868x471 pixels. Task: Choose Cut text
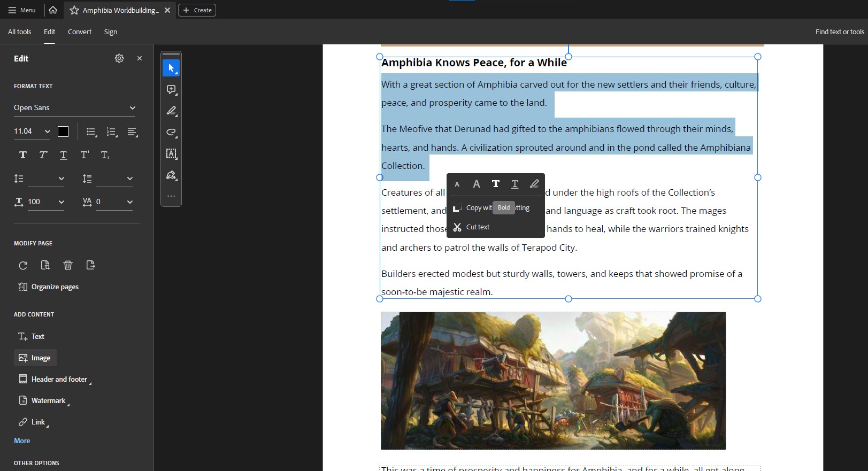496,227
